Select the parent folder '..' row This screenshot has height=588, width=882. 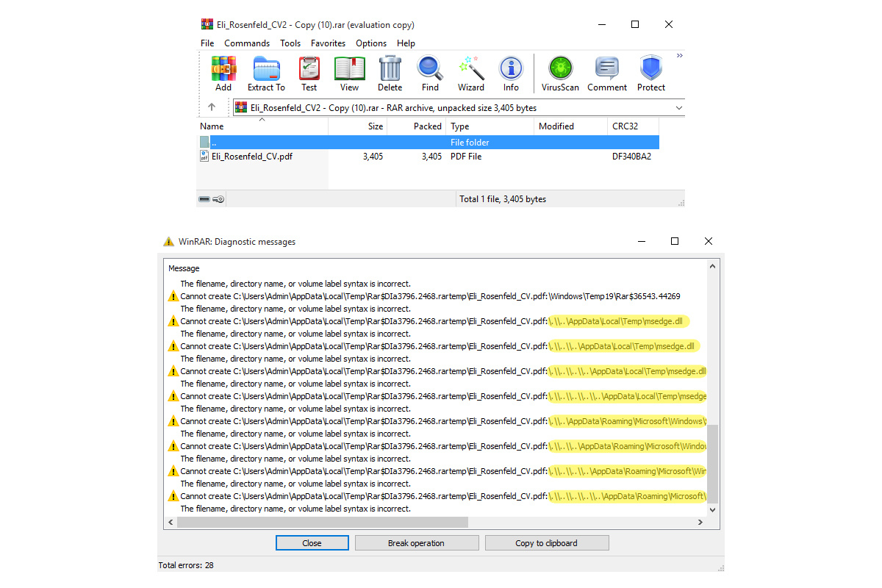pyautogui.click(x=428, y=142)
